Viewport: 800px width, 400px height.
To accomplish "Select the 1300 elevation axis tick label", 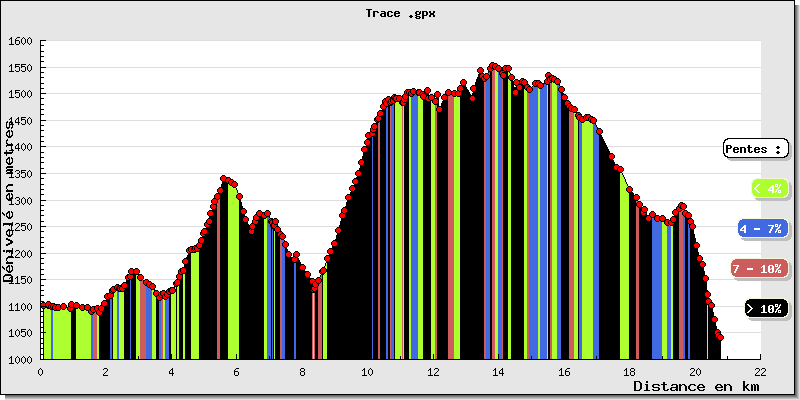I will 20,201.
